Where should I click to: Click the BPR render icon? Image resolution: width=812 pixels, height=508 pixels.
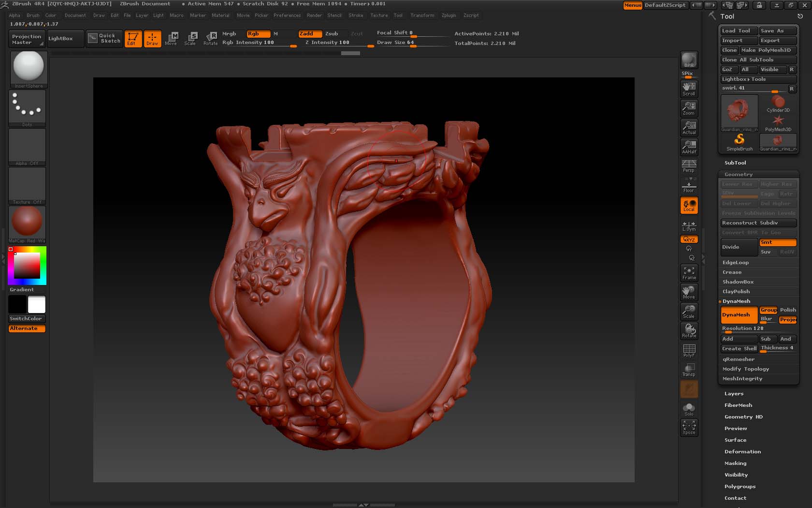689,60
